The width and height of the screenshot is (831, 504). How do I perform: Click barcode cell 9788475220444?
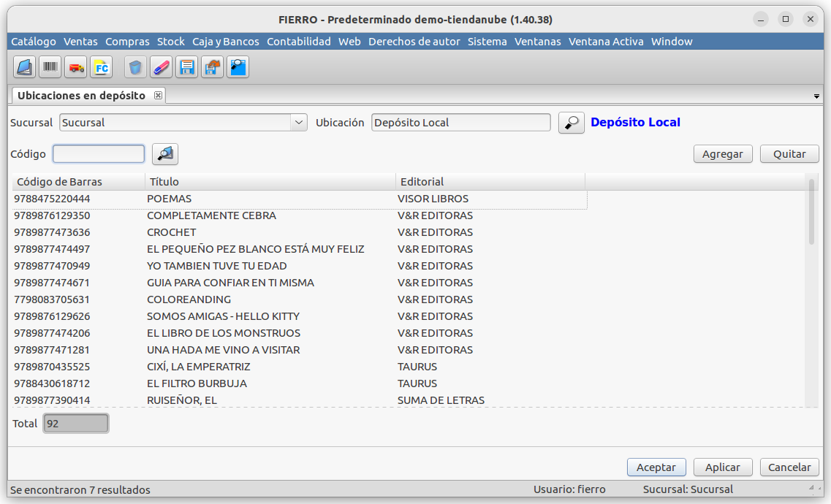(x=52, y=199)
